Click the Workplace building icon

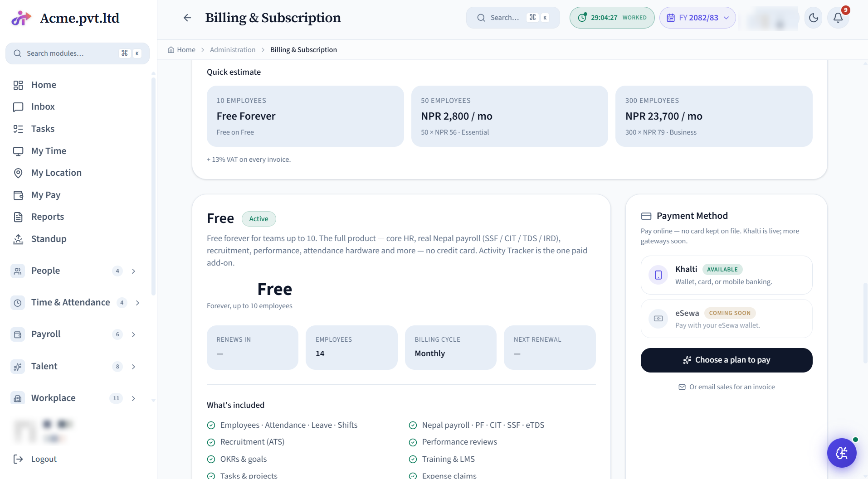tap(18, 398)
